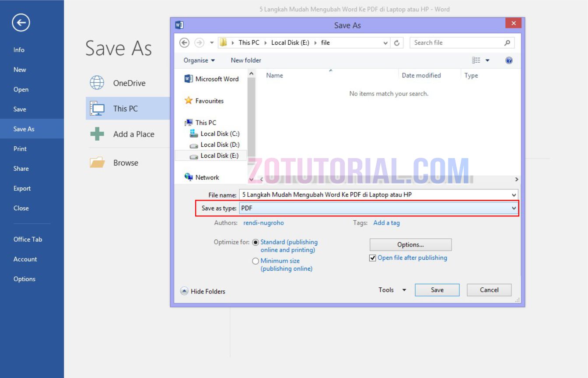Click the file breadcrumb in the address bar
Screen dimensions: 588x378
(325, 42)
